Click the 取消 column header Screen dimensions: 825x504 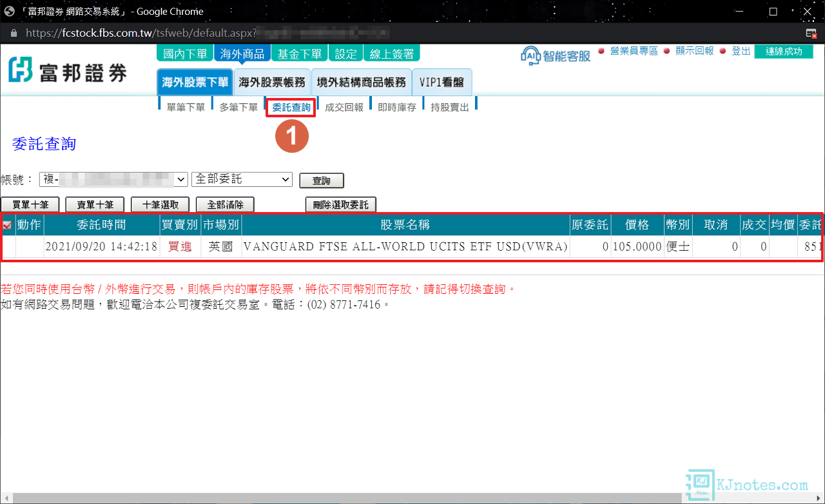716,225
